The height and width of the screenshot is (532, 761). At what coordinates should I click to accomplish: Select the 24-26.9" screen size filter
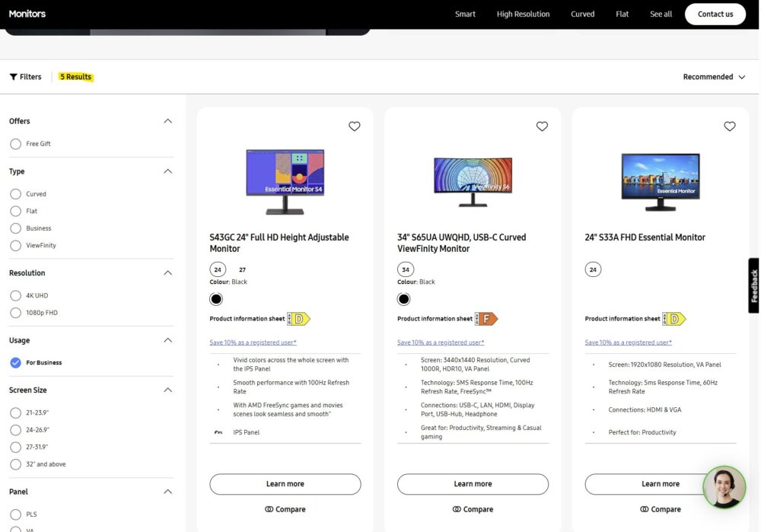[x=15, y=430]
